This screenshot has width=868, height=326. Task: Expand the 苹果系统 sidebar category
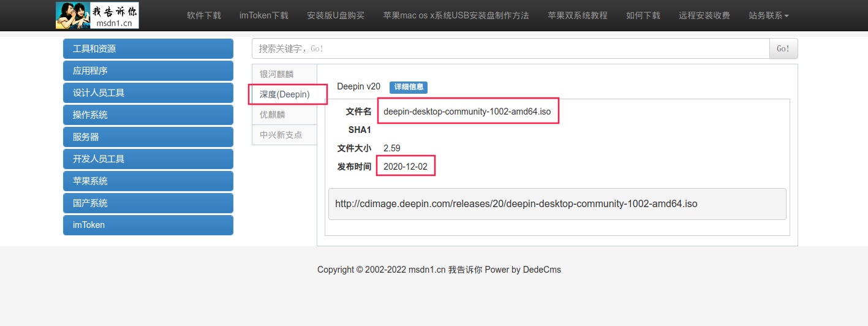pyautogui.click(x=148, y=181)
